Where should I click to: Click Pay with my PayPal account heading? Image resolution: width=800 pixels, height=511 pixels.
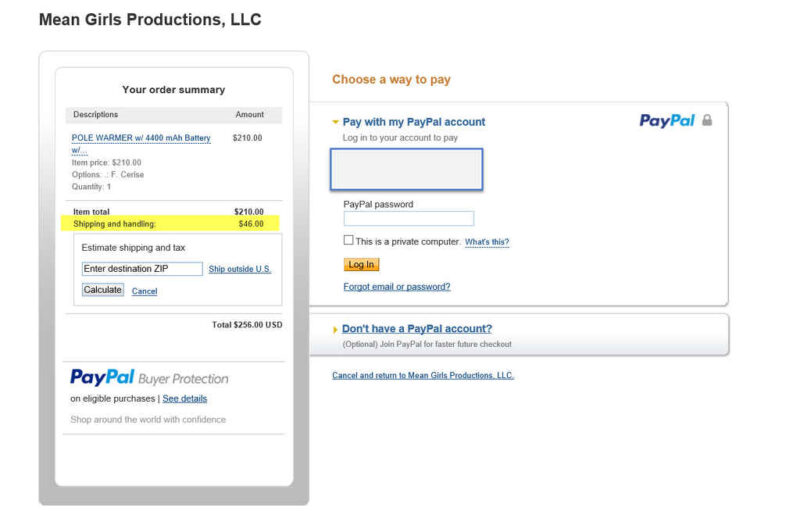click(x=413, y=122)
